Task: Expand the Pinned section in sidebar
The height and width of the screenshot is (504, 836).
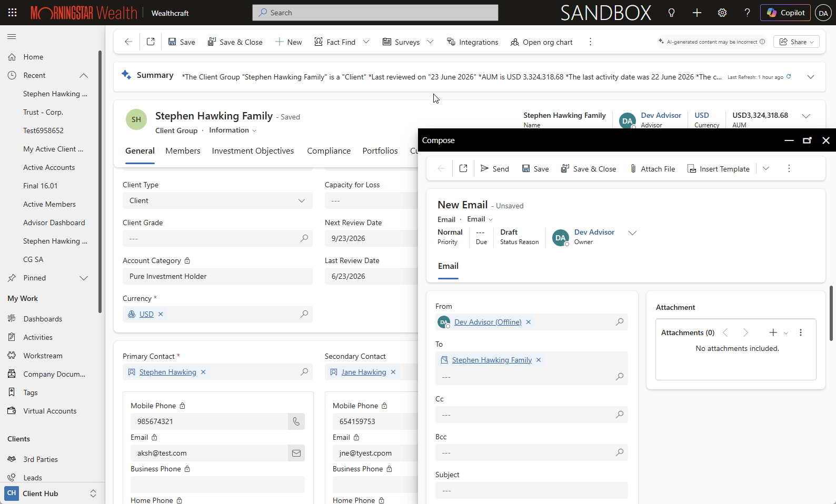Action: tap(84, 278)
